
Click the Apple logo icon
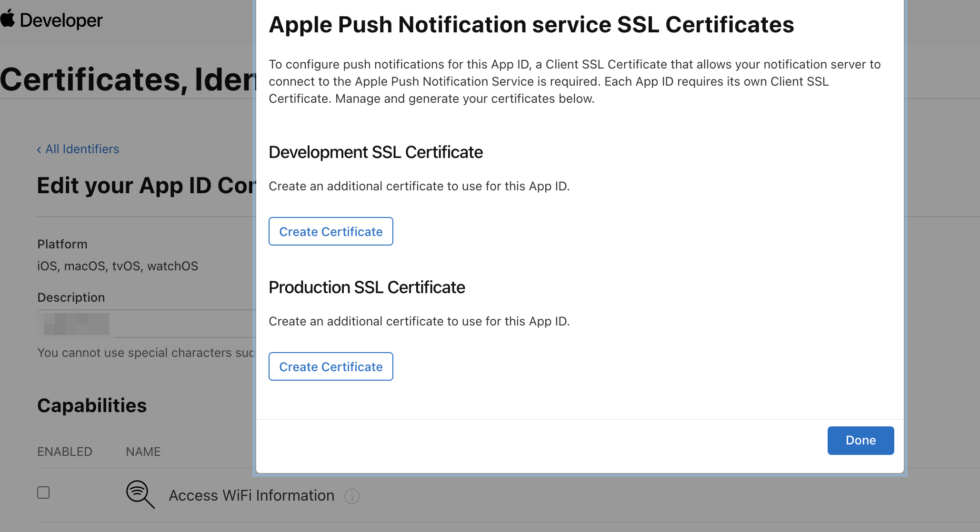click(8, 19)
